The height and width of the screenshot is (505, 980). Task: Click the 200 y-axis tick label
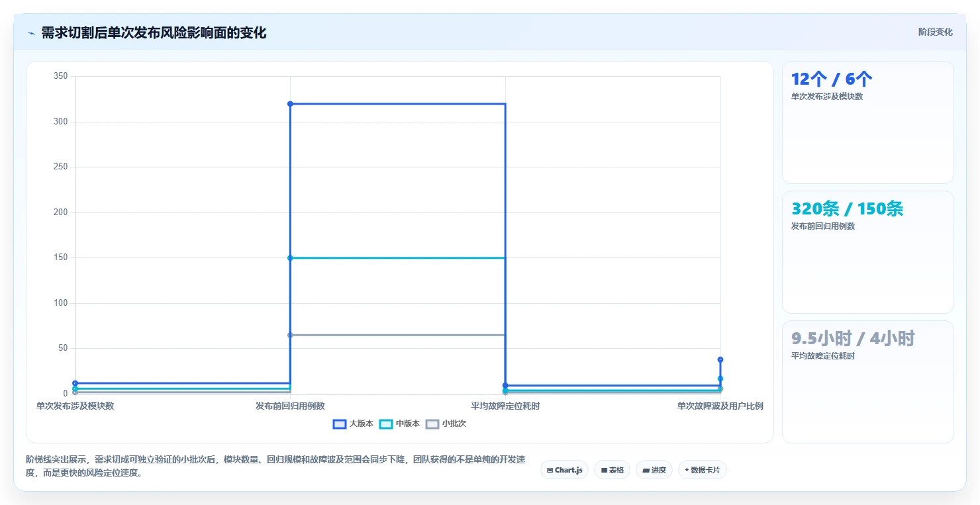(x=61, y=212)
